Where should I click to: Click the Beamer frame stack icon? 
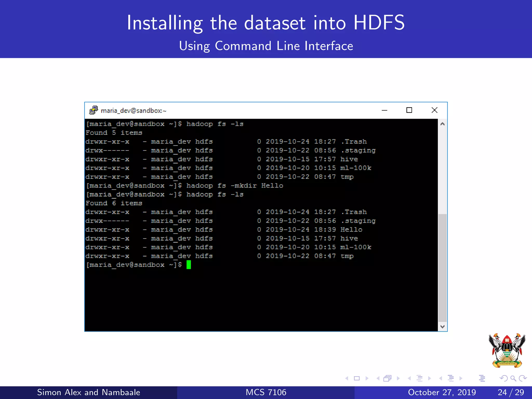tap(387, 378)
